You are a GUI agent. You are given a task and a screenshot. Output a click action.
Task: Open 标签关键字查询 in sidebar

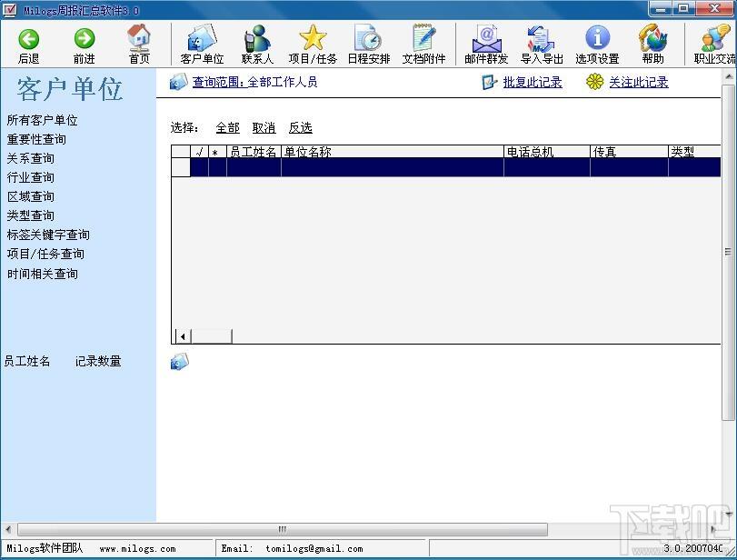click(x=48, y=235)
